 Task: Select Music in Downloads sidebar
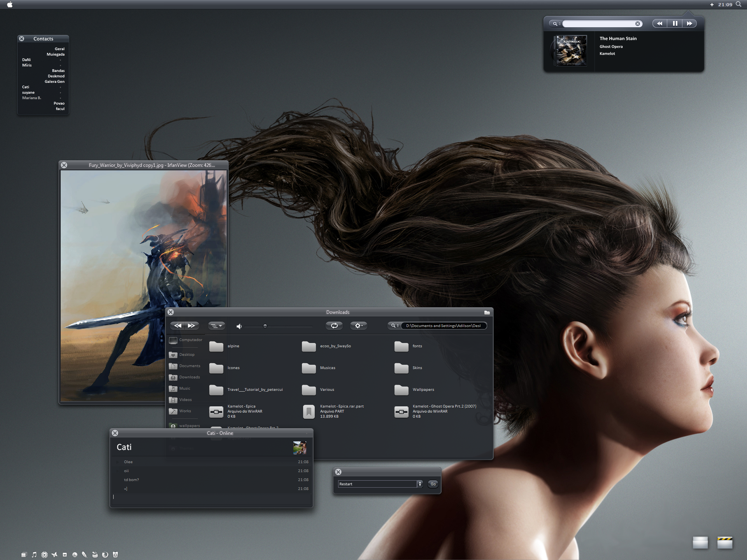(180, 388)
